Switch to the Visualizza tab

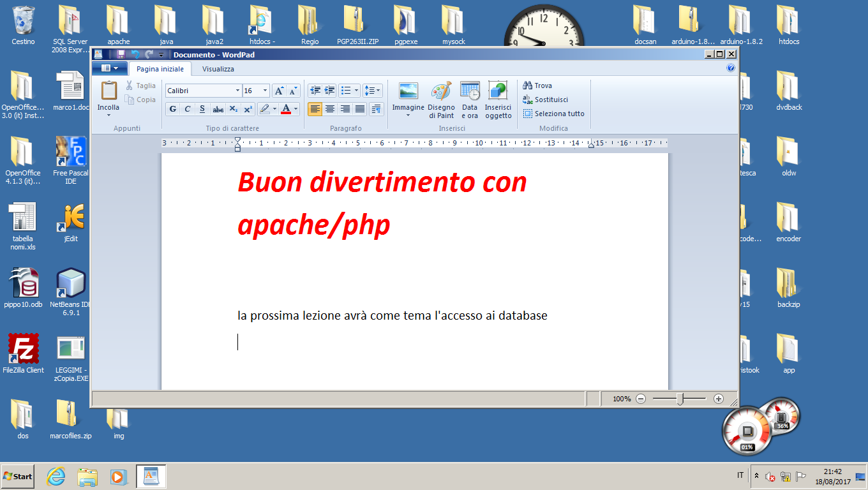coord(218,69)
